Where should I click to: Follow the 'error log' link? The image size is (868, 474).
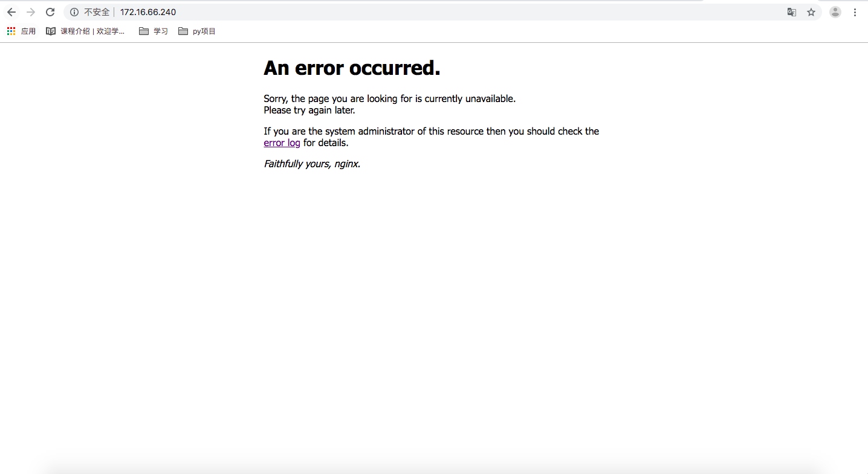282,143
